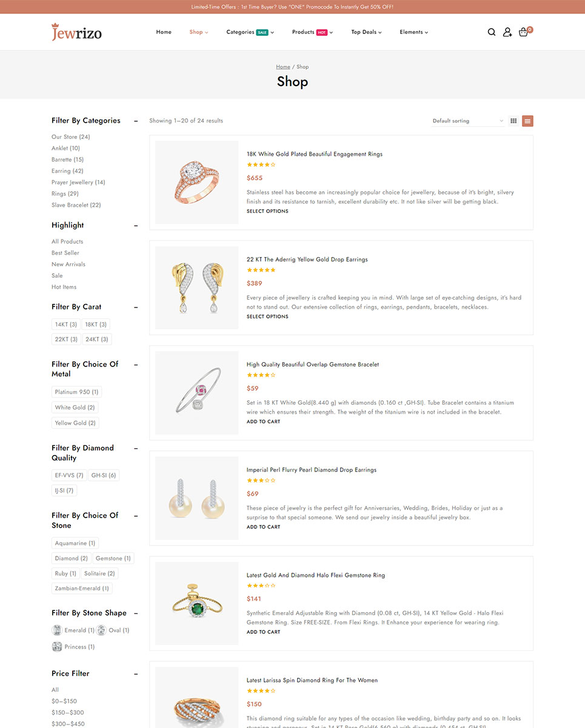Collapse the Filter By Categories section
Image resolution: width=585 pixels, height=728 pixels.
[136, 121]
